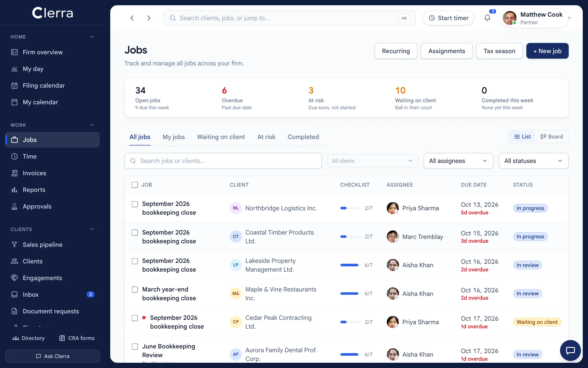Screen dimensions: 588x368
Task: Open All clients filter dropdown
Action: (372, 161)
